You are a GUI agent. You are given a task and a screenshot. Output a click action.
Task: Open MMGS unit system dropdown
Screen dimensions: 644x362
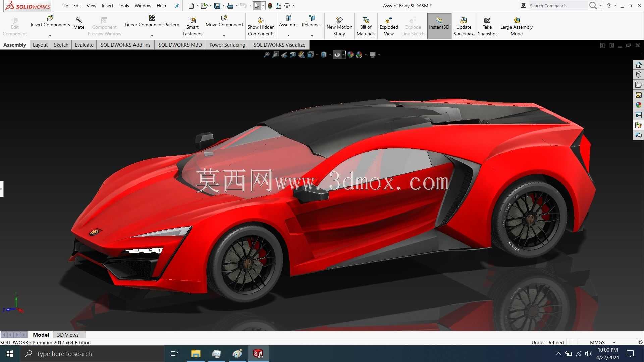pos(602,342)
